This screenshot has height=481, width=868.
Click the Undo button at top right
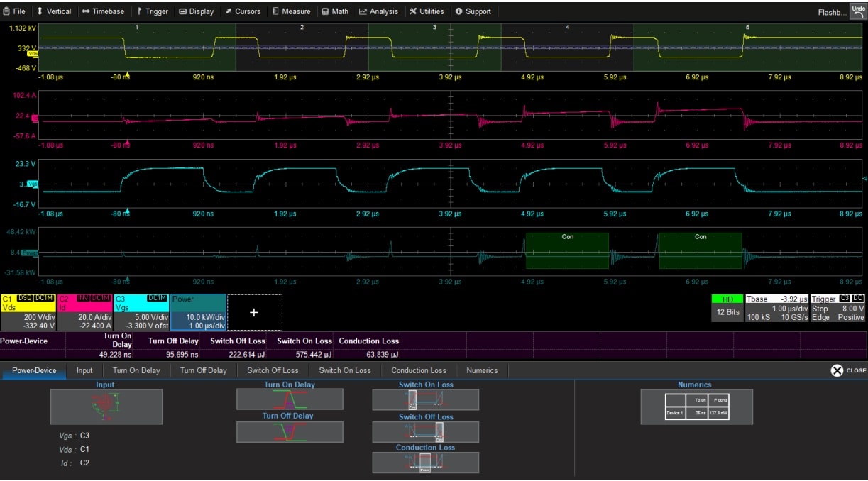point(858,11)
